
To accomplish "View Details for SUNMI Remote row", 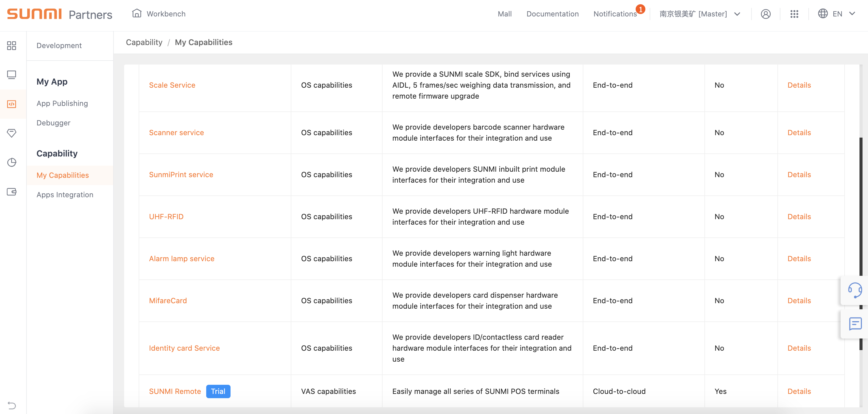I will pyautogui.click(x=799, y=391).
